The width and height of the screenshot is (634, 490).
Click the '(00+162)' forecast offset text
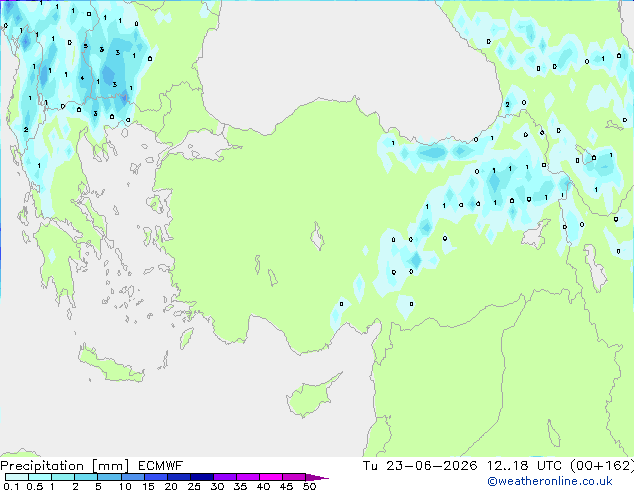coord(602,466)
